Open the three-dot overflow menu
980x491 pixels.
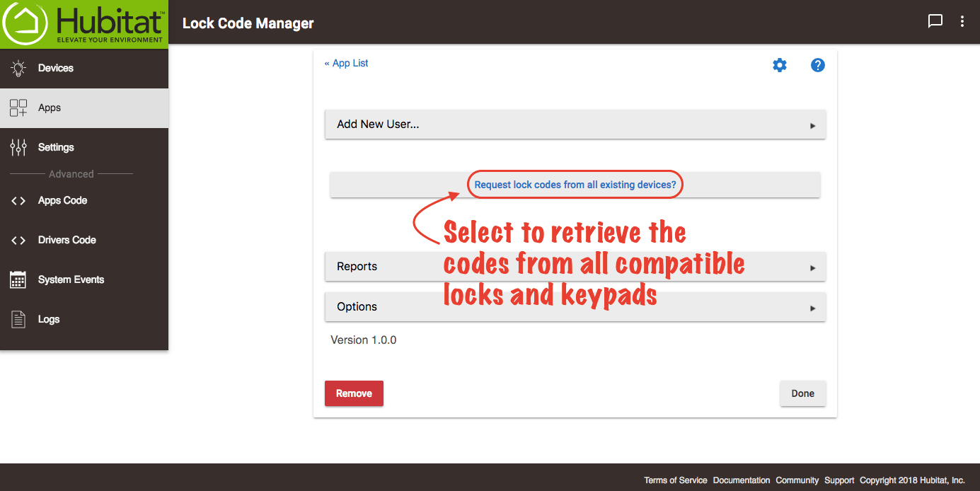click(x=962, y=21)
